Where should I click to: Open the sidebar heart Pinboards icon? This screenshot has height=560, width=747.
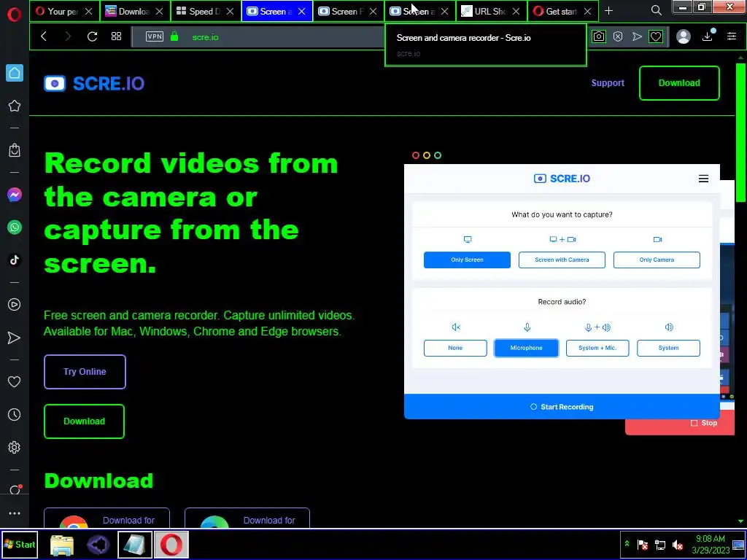(15, 381)
